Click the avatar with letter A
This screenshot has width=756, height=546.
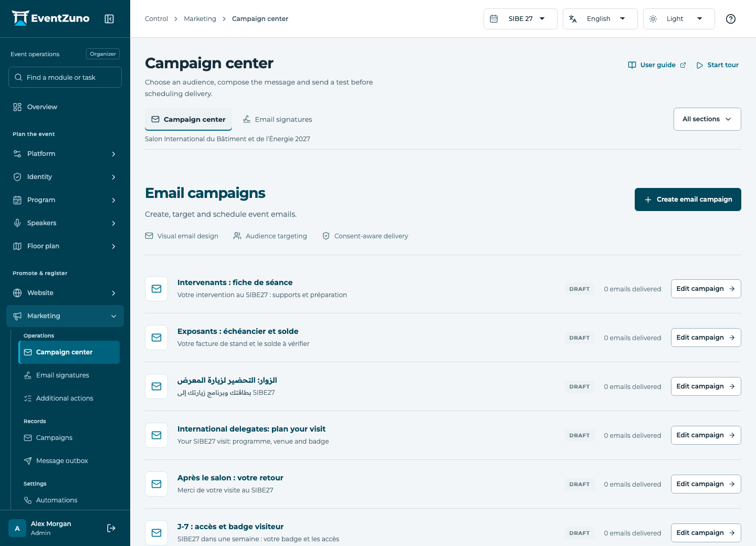coord(17,528)
